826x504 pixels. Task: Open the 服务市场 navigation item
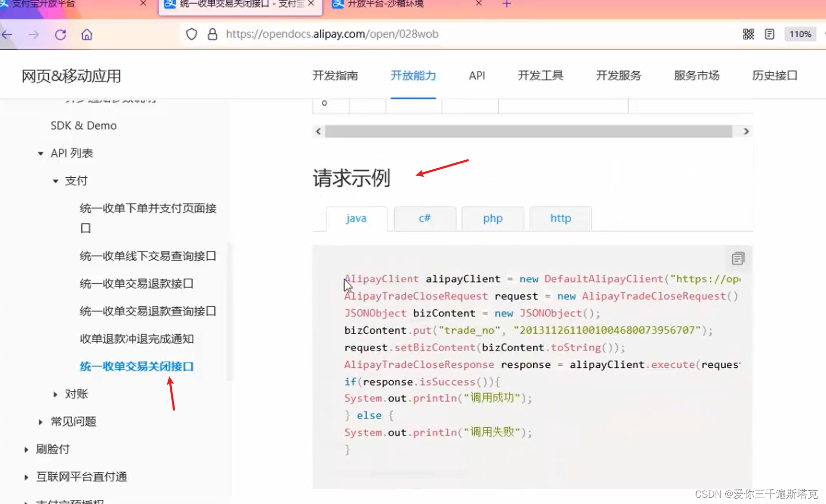pos(697,75)
